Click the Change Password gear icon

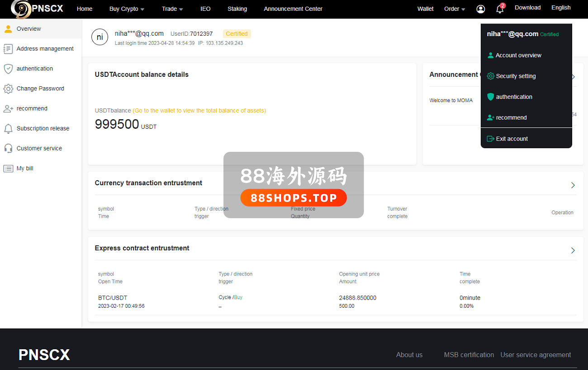[x=8, y=89]
